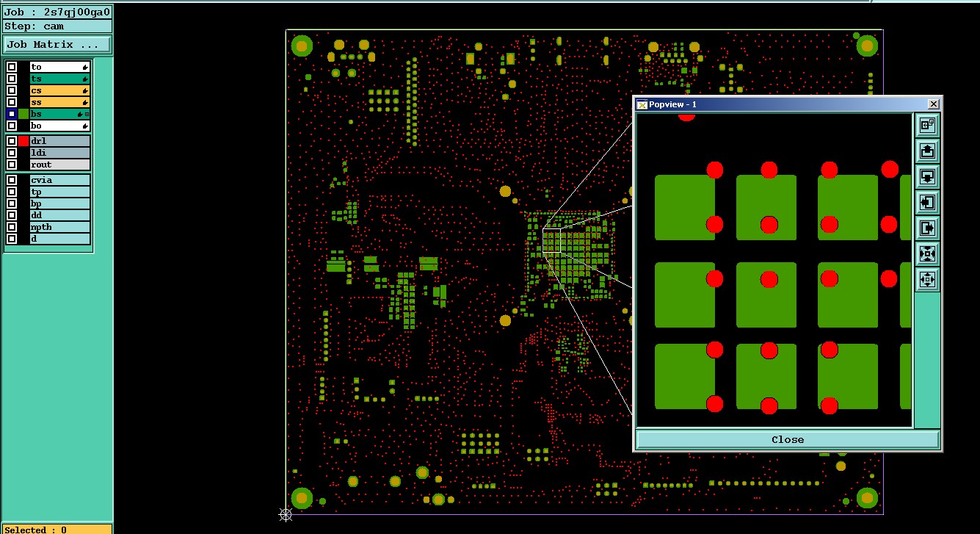
Task: Click the hand icon on the 'ss' layer
Action: [x=85, y=102]
